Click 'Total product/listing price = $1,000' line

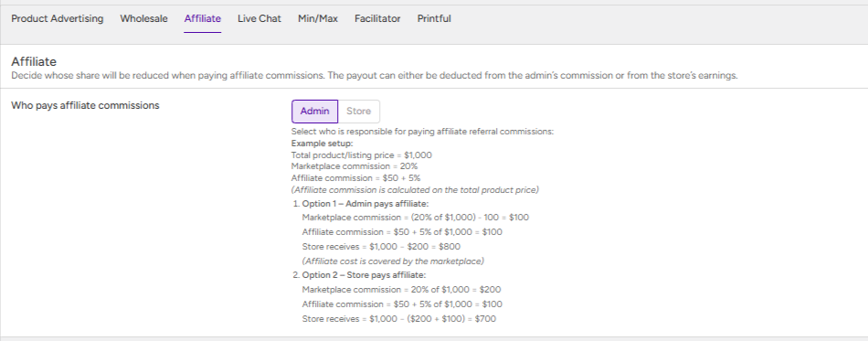point(362,155)
